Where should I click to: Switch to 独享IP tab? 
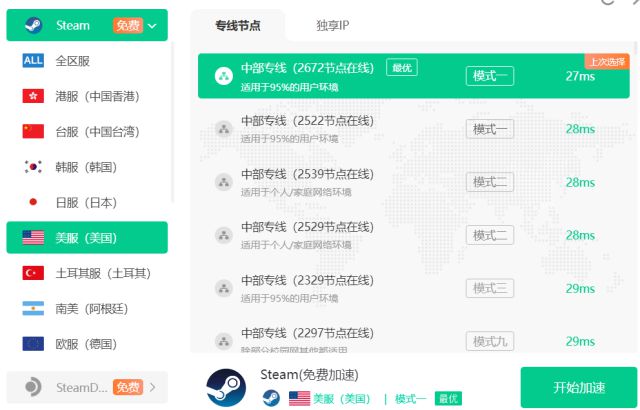point(333,26)
